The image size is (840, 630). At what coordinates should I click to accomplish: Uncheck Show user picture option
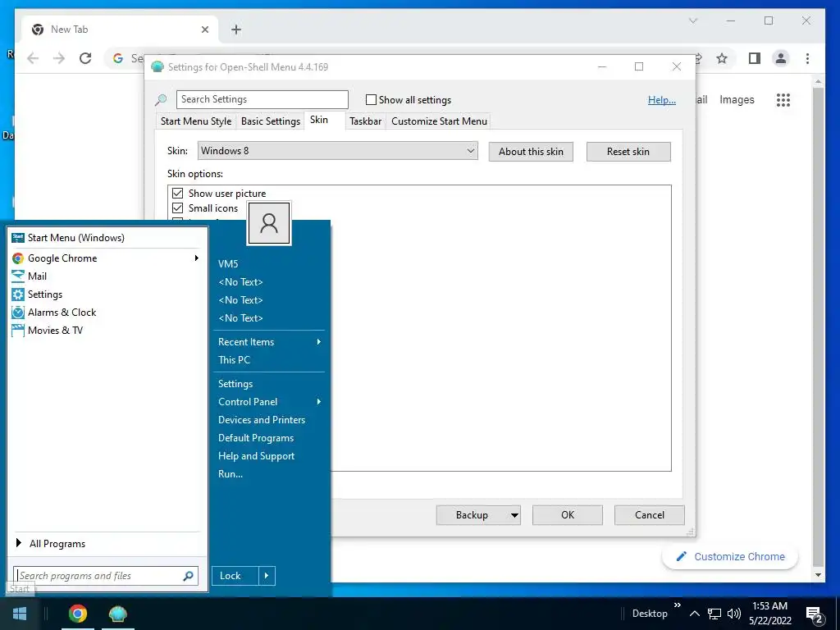point(177,193)
